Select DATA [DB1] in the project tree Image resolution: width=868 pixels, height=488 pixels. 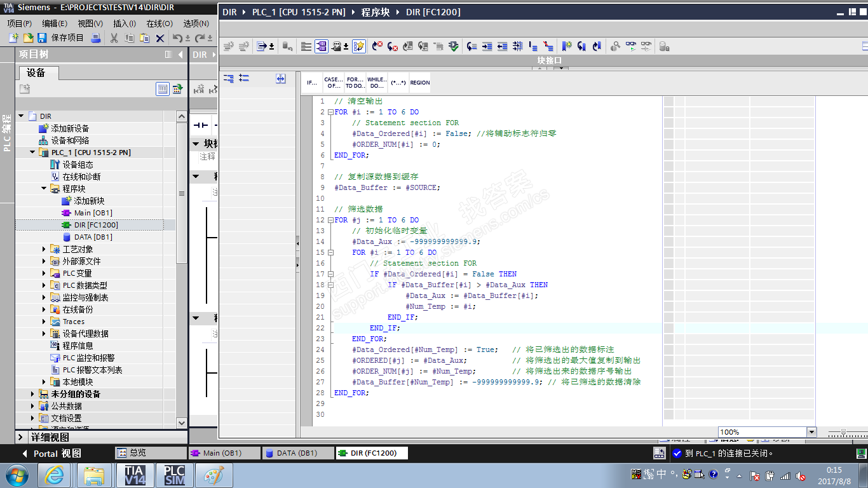(93, 237)
